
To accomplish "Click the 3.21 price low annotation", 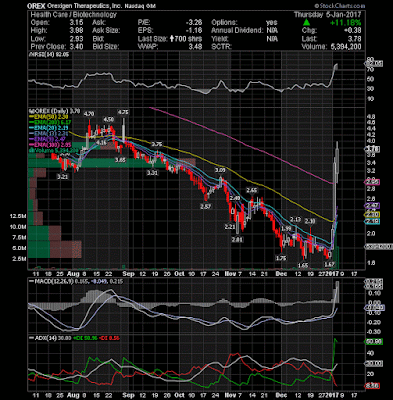I will coord(63,177).
